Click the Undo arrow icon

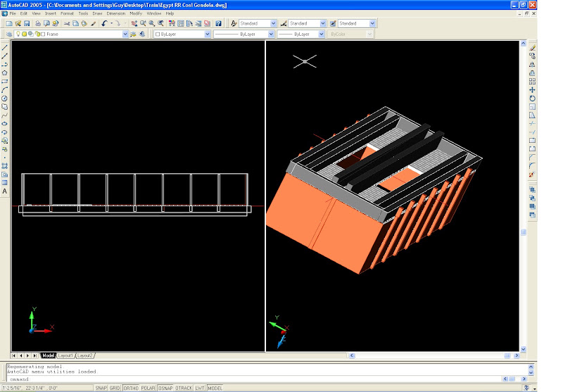104,23
